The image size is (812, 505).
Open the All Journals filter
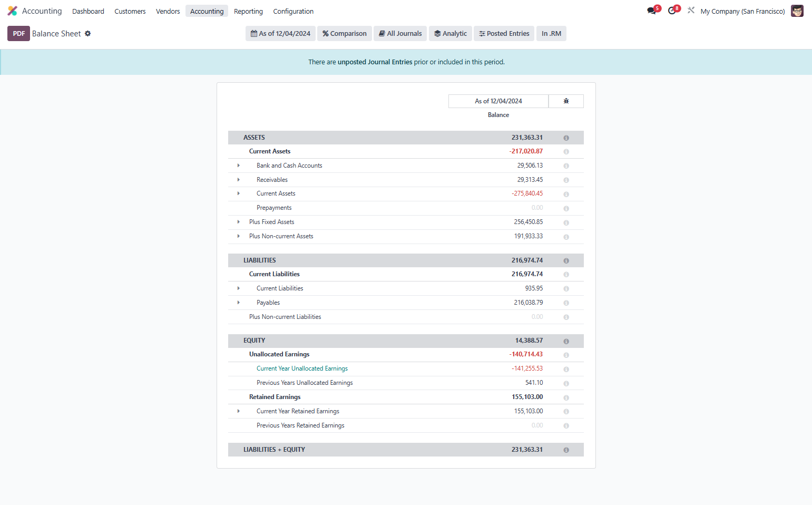click(x=400, y=33)
